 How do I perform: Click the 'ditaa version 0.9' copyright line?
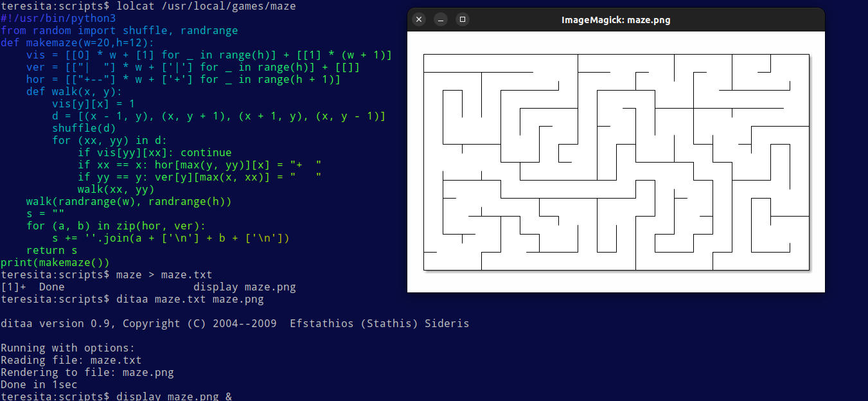pyautogui.click(x=235, y=324)
